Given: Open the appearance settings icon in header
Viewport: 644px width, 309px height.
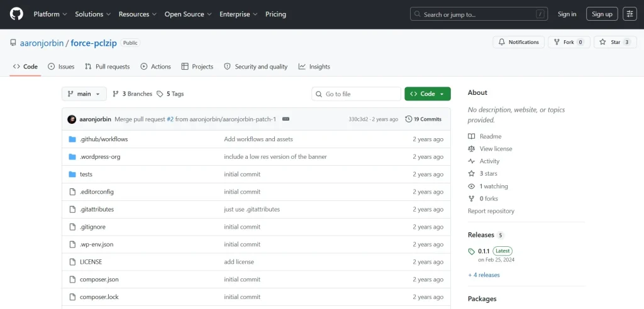Looking at the screenshot, I should pos(630,14).
